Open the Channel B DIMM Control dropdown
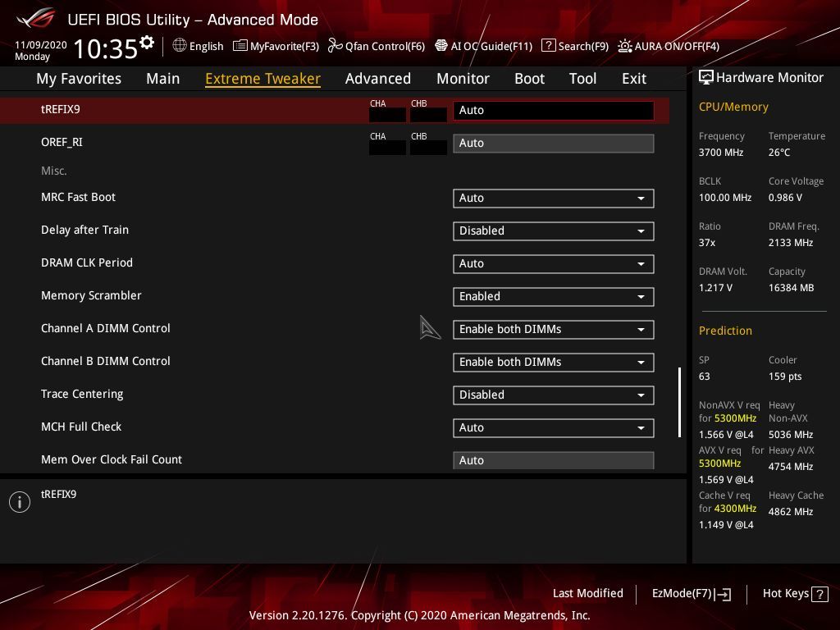Screen dimensions: 840x630 tap(554, 362)
